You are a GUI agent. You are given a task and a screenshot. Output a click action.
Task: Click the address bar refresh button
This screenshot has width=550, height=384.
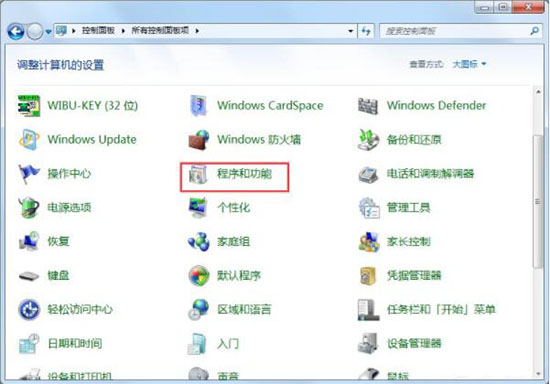366,31
